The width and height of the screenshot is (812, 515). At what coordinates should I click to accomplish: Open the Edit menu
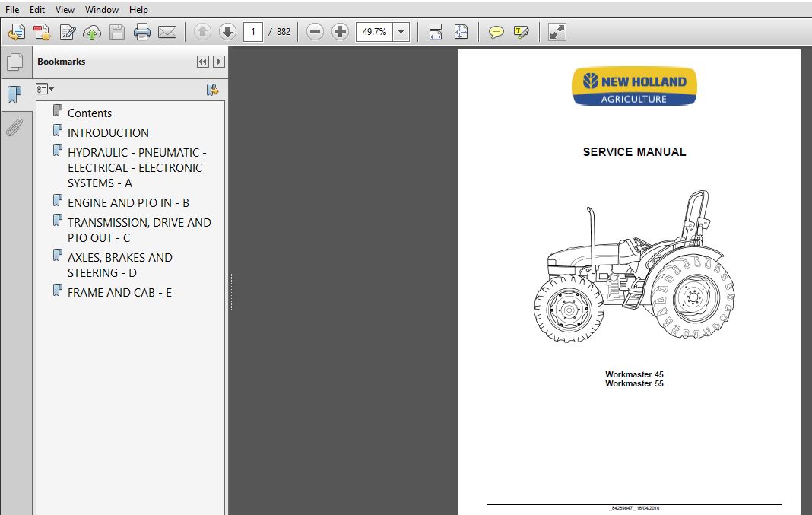click(36, 9)
